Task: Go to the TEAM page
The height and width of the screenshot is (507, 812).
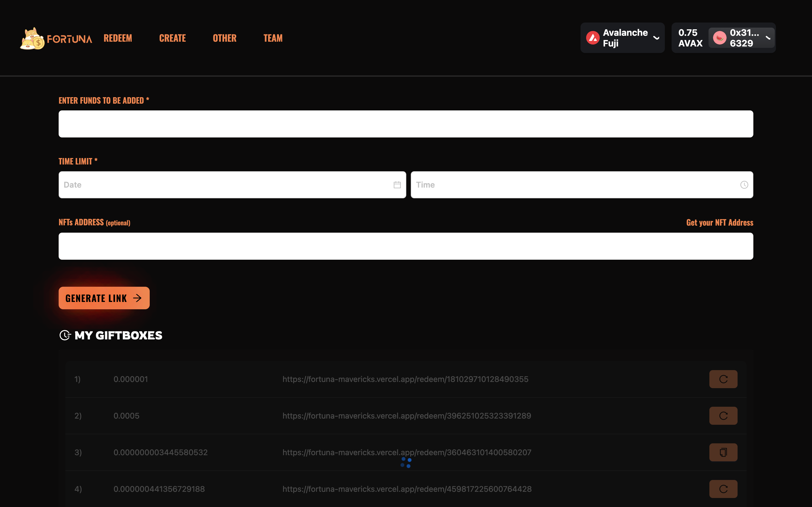Action: point(273,38)
